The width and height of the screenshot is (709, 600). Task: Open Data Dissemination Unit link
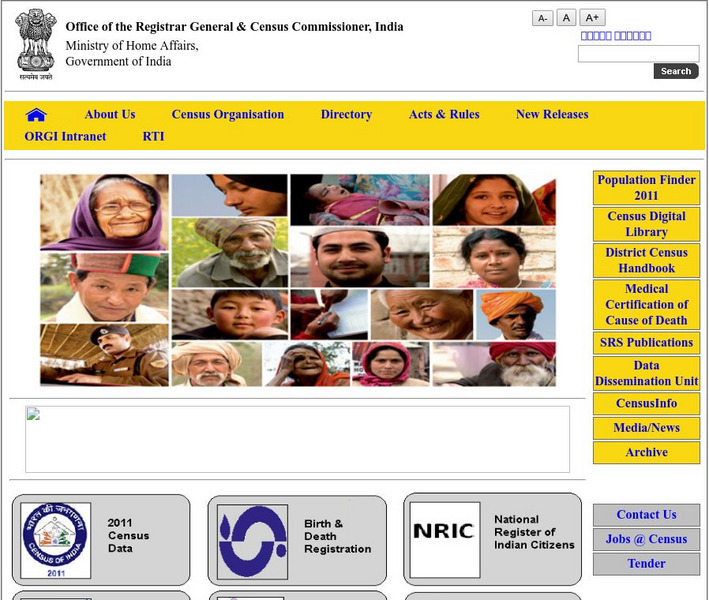pyautogui.click(x=646, y=373)
